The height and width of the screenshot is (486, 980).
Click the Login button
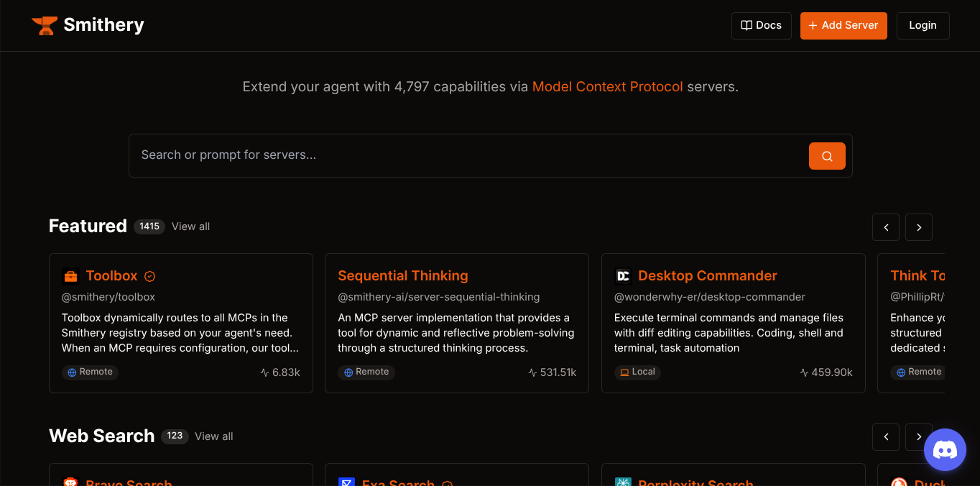[x=923, y=25]
